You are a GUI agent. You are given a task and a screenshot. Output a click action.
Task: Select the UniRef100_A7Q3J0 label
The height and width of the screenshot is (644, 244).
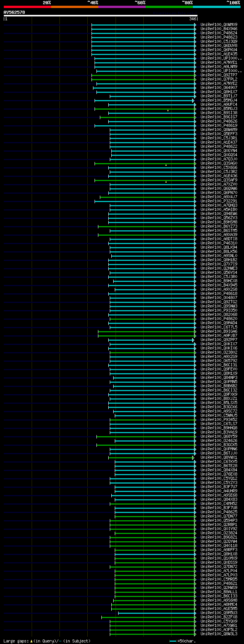coord(219,159)
